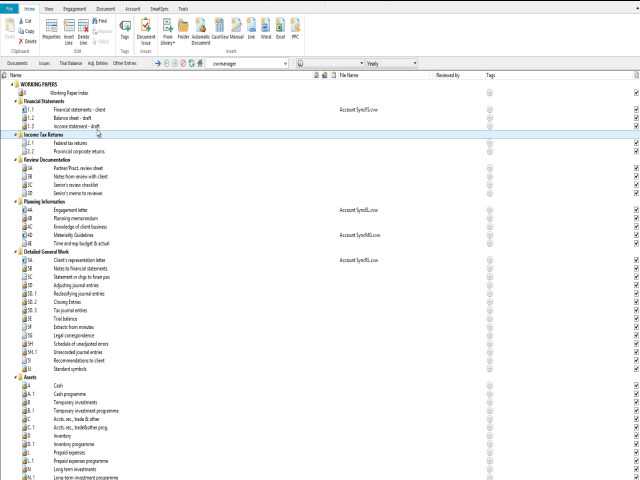The width and height of the screenshot is (640, 480).
Task: Click the home icon in address toolbar
Action: tap(200, 63)
